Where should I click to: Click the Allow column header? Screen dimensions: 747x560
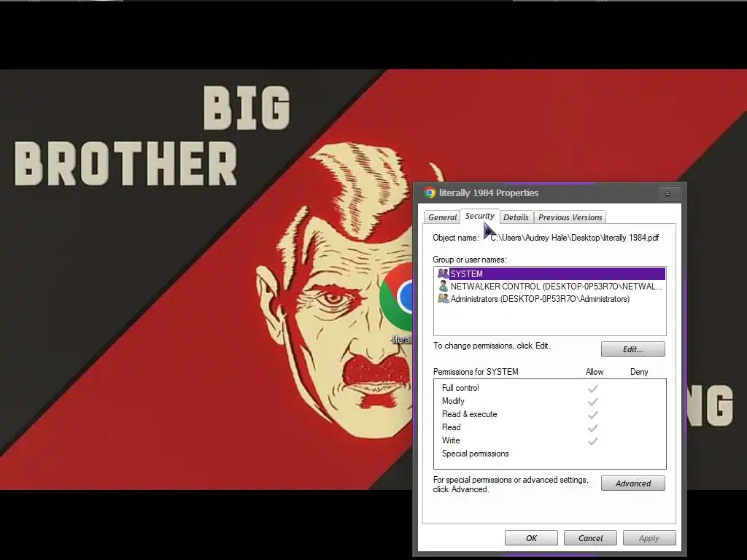click(x=594, y=372)
